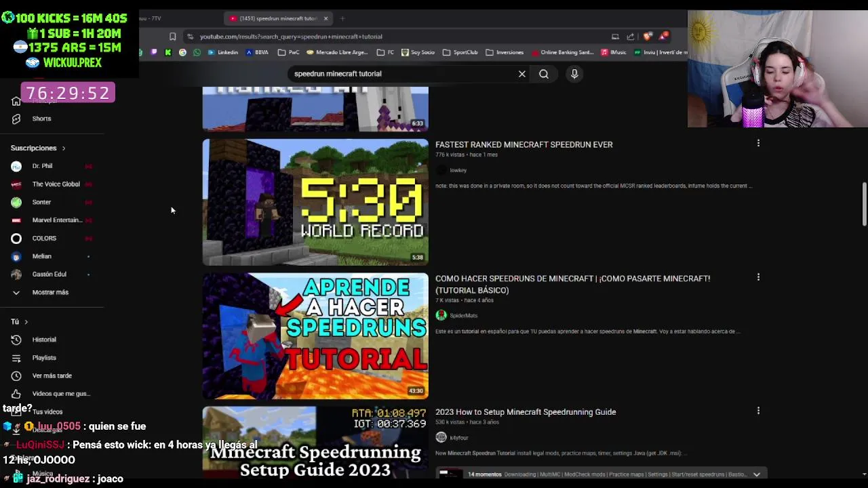Open the WhatsApp bookmark icon
Screen dimensions: 868x488
click(197, 52)
